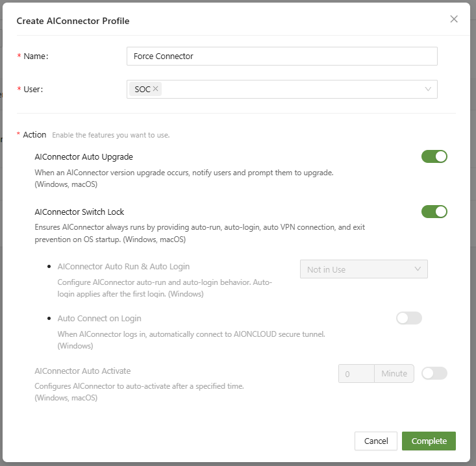Select the SOC tag in User field

click(142, 89)
